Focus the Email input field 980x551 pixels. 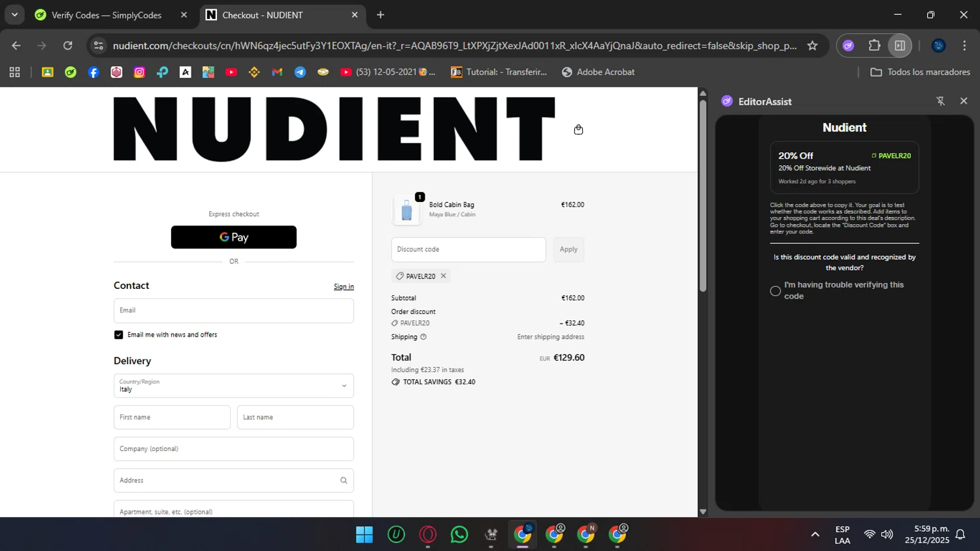(x=234, y=310)
